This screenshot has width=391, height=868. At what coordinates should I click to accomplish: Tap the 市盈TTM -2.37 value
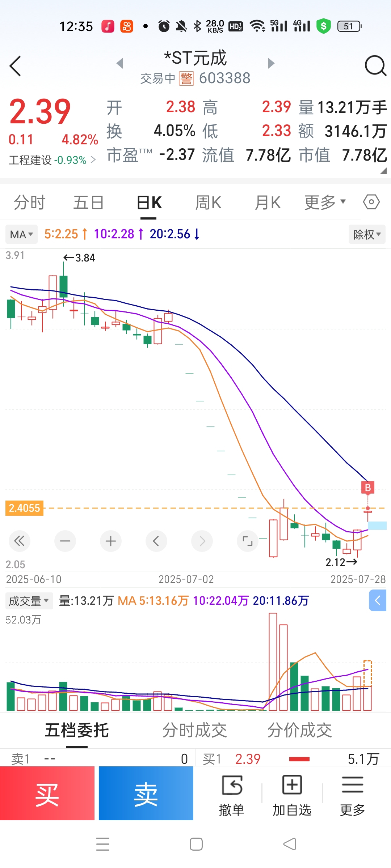[x=177, y=155]
